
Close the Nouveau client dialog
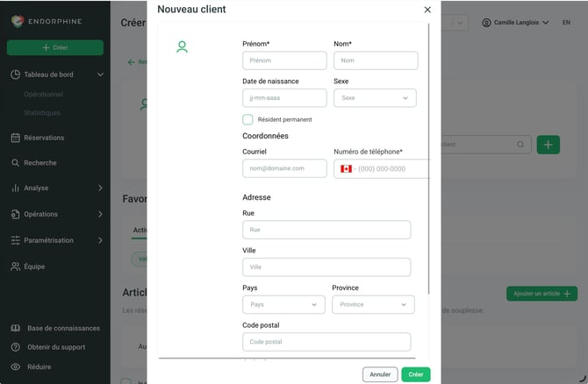[427, 10]
